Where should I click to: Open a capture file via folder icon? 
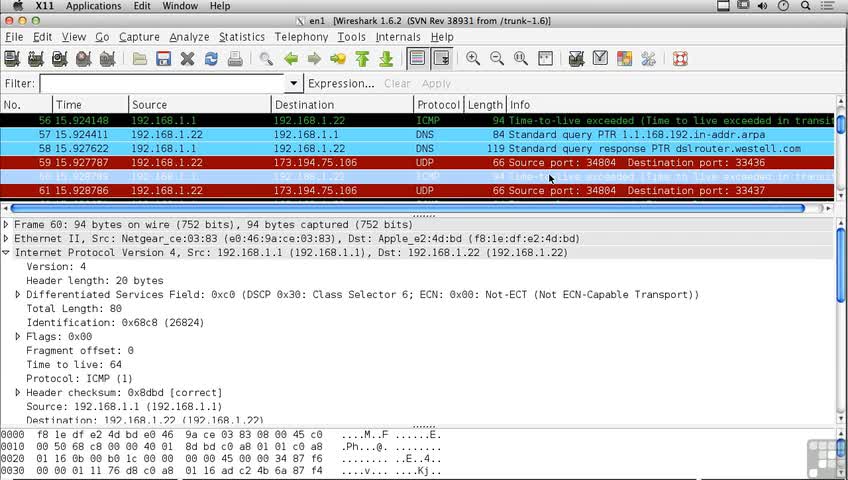click(140, 58)
